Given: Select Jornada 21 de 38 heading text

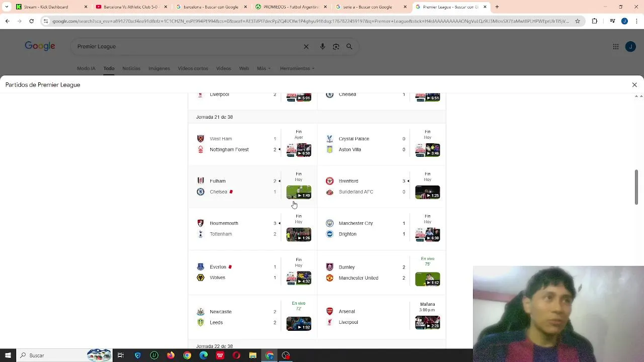Looking at the screenshot, I should [214, 117].
